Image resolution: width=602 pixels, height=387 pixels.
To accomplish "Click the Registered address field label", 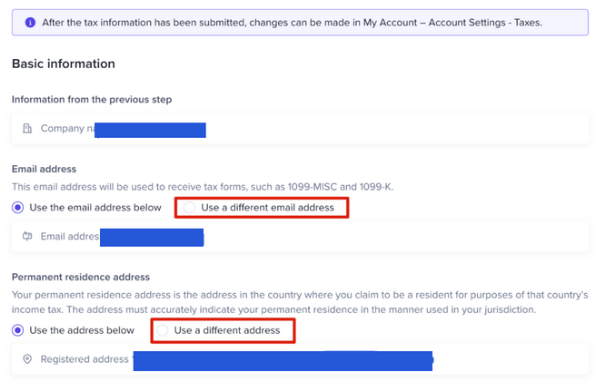I will (84, 359).
